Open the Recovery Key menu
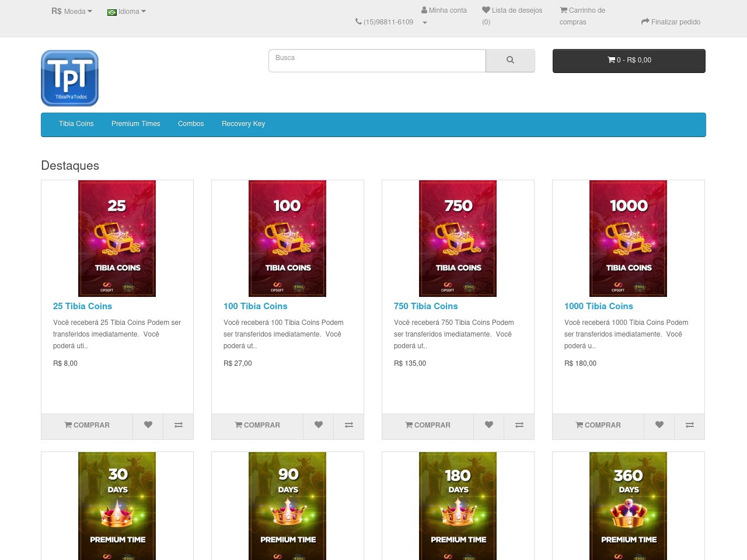Screen dimensions: 747x560 tap(243, 124)
